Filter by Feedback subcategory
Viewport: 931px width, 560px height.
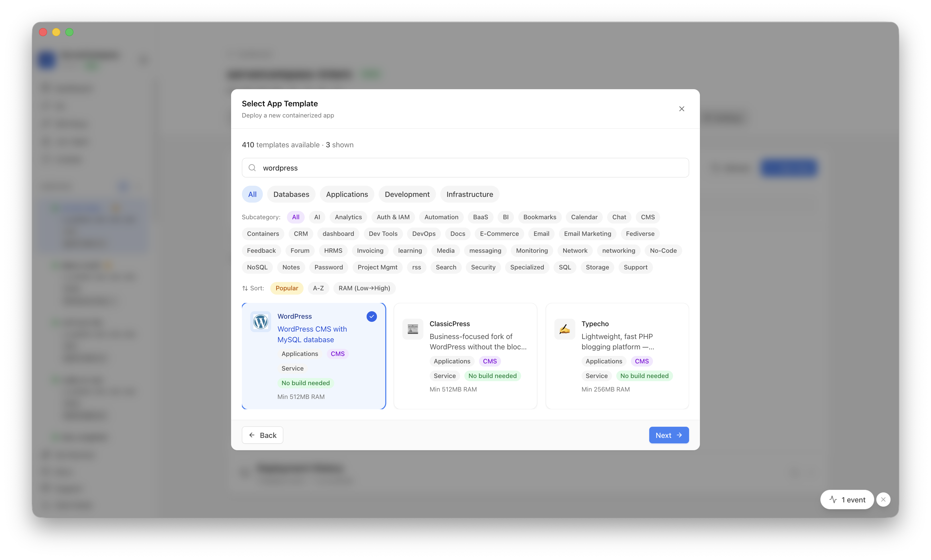click(x=261, y=250)
